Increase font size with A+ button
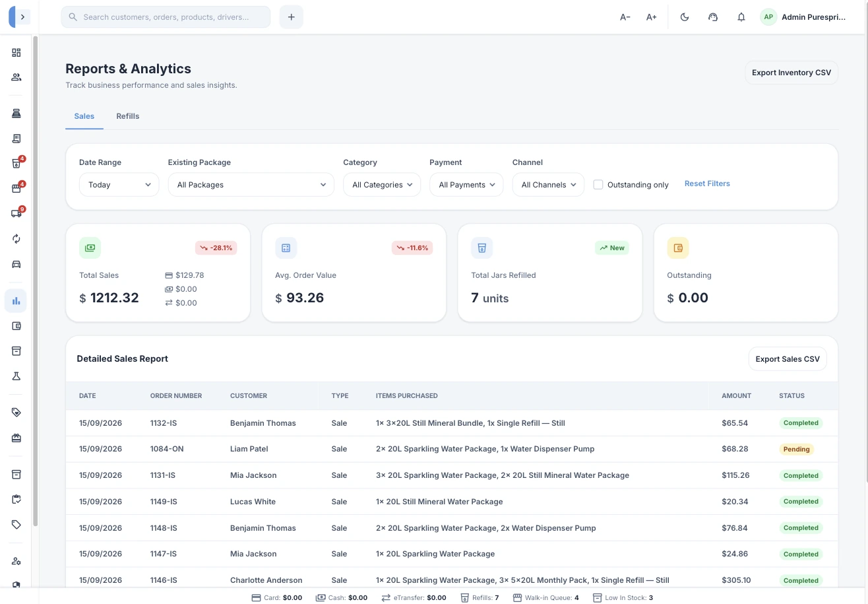 click(x=652, y=17)
